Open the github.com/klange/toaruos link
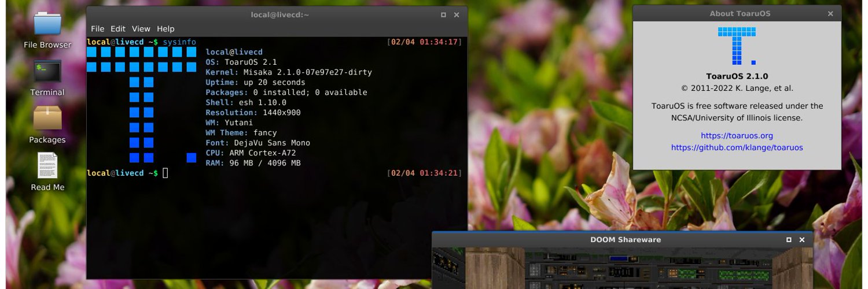 (737, 147)
